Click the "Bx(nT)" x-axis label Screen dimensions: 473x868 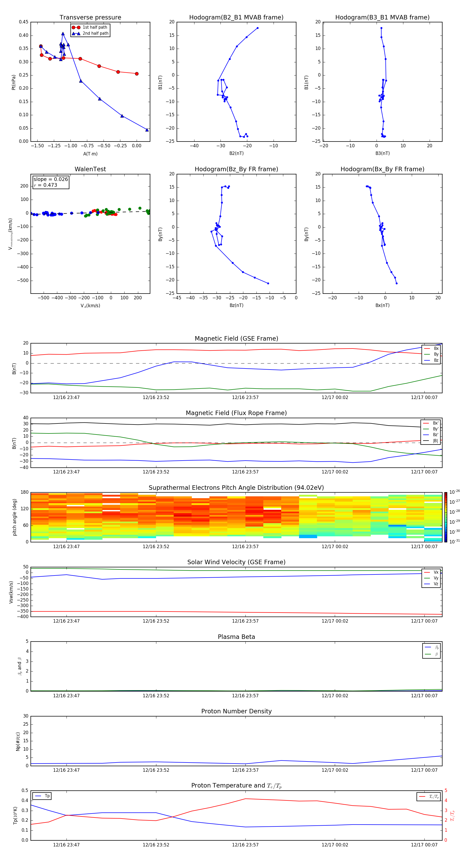(x=382, y=305)
